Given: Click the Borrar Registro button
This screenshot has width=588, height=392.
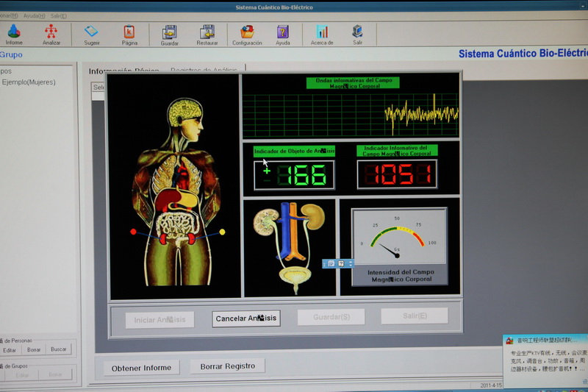Looking at the screenshot, I should tap(227, 366).
